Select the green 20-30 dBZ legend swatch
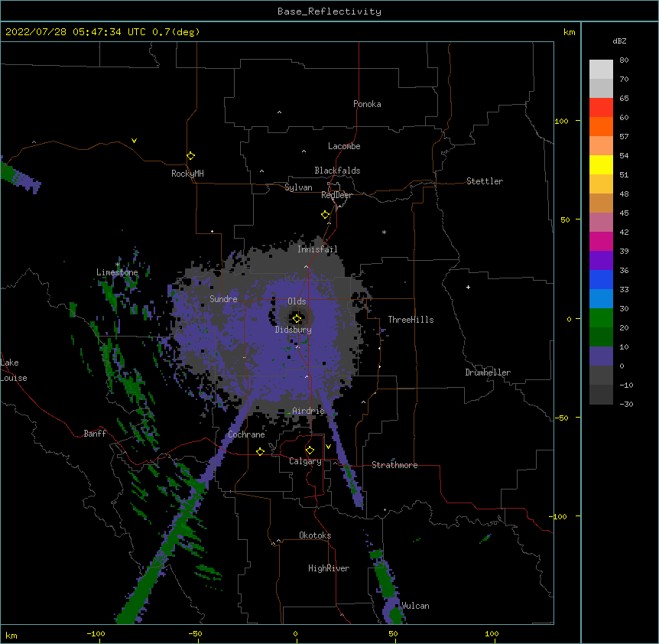The width and height of the screenshot is (659, 644). coord(601,318)
